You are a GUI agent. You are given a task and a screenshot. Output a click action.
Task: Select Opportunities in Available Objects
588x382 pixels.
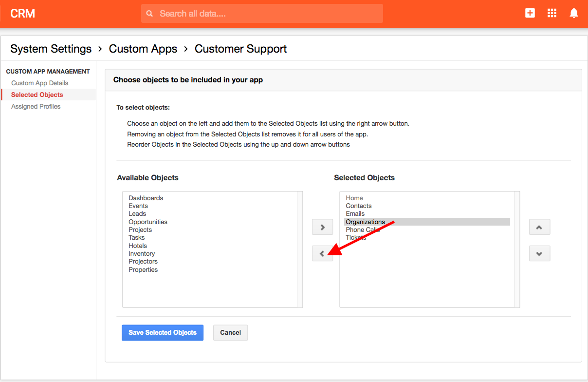point(148,222)
